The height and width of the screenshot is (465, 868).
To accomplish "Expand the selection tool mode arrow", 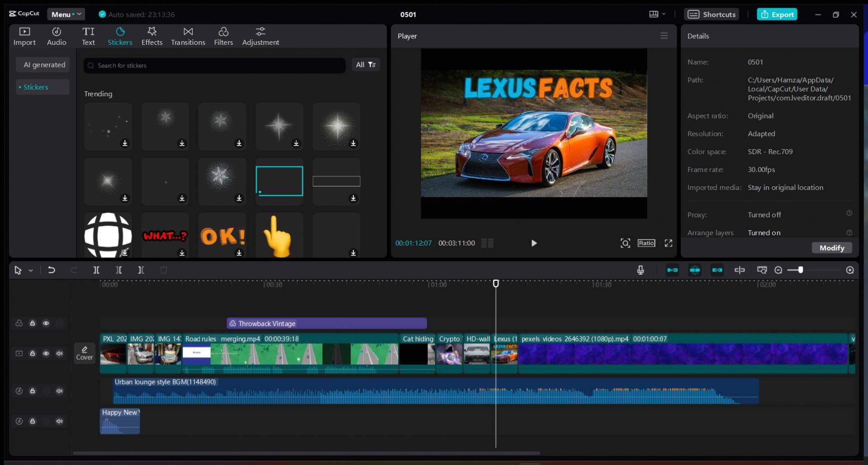I will click(31, 270).
